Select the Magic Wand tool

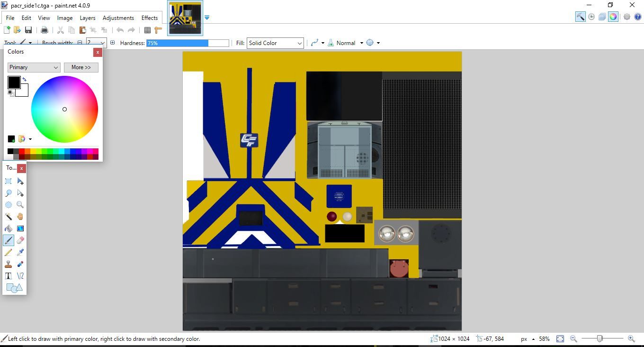[x=9, y=217]
